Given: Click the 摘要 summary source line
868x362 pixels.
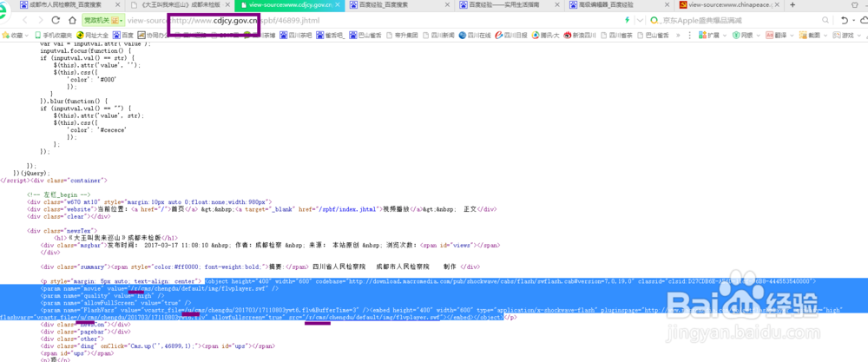Looking at the screenshot, I should (260, 267).
